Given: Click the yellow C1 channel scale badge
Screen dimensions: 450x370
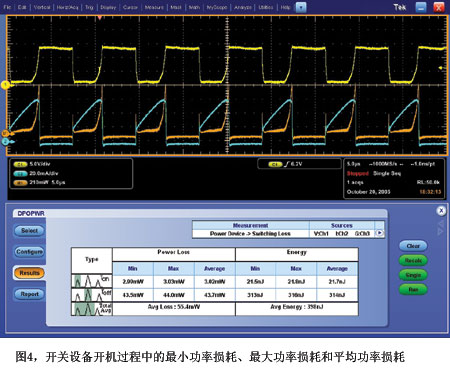Looking at the screenshot, I should coord(20,164).
